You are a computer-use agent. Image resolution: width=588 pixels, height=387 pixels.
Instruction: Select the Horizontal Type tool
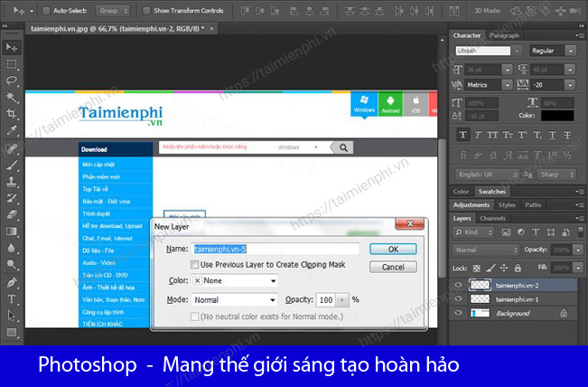(x=12, y=298)
